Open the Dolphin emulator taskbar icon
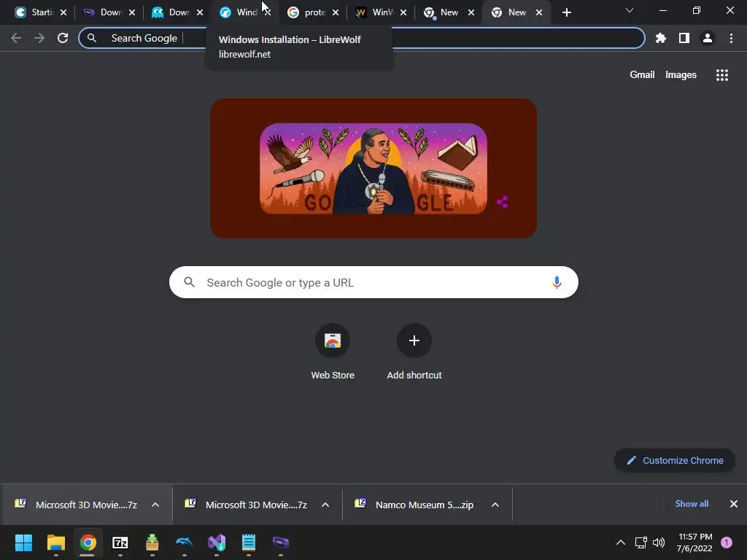The width and height of the screenshot is (747, 560). [185, 542]
